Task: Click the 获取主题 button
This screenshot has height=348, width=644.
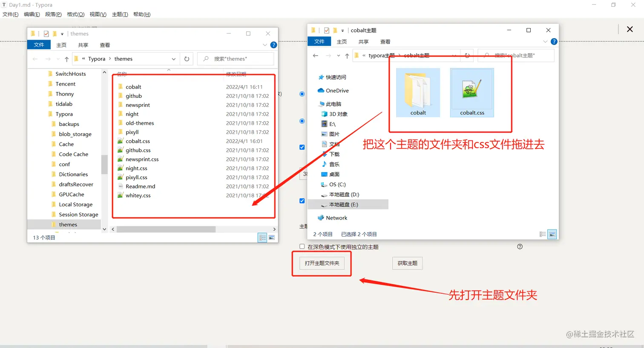Action: 407,263
